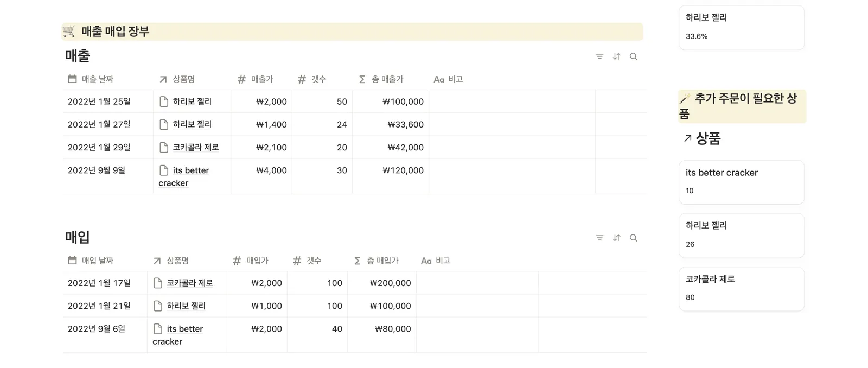Click calendar icon beside 매입 날짜 header
The width and height of the screenshot is (868, 368).
pos(72,261)
